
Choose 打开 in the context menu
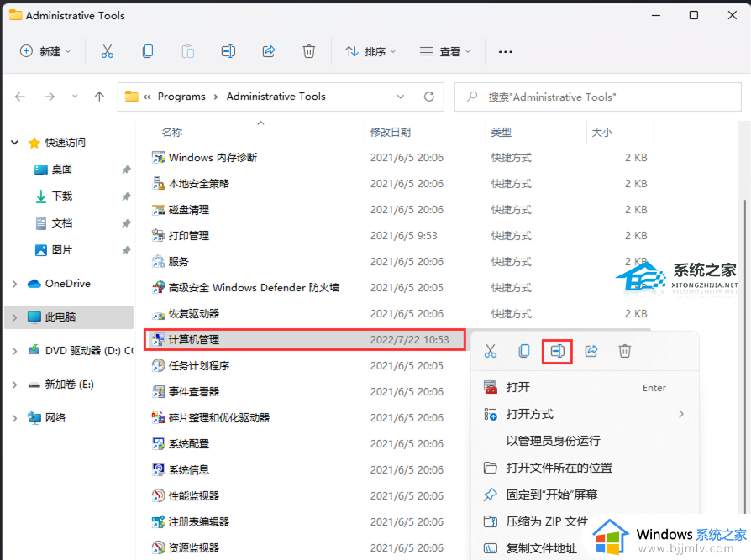[x=585, y=387]
